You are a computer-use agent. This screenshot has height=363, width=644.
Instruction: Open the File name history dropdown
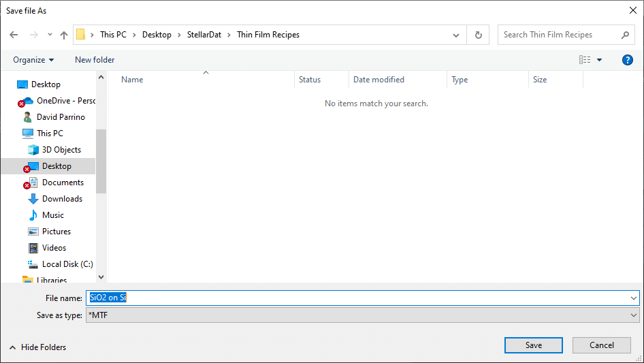(634, 298)
